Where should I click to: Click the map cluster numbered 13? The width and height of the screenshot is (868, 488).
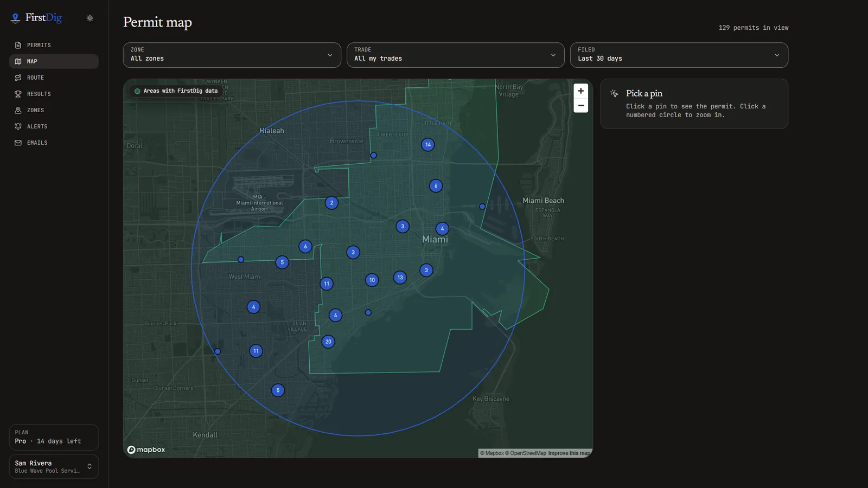(x=400, y=278)
